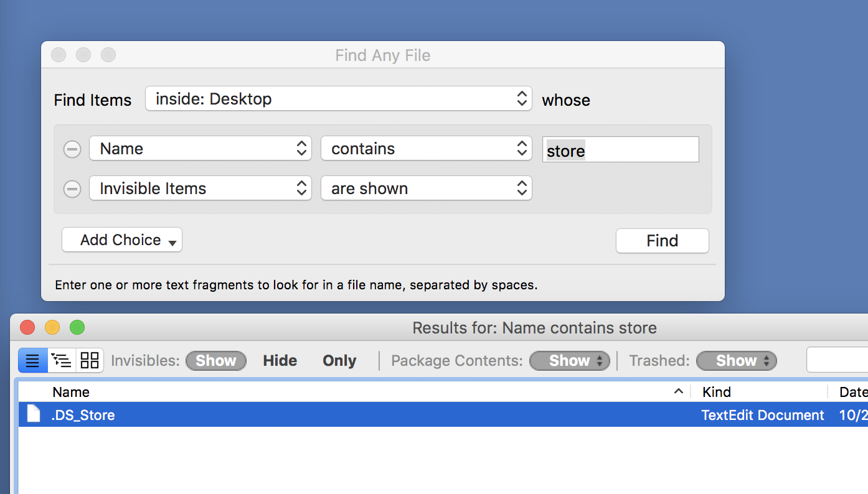Click the 'Results for: Name contains store' title
The height and width of the screenshot is (494, 868).
tap(534, 328)
